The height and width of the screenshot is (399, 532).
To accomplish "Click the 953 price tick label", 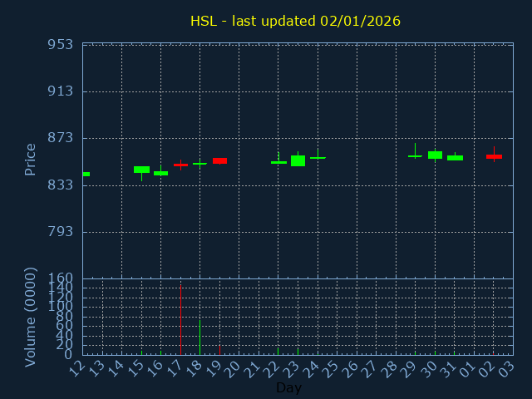I will click(x=60, y=45).
